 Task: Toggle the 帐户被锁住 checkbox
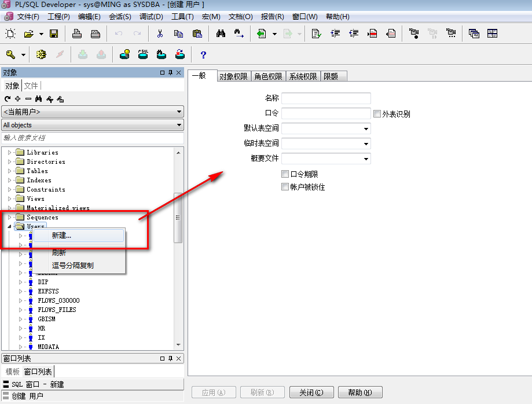coord(285,186)
